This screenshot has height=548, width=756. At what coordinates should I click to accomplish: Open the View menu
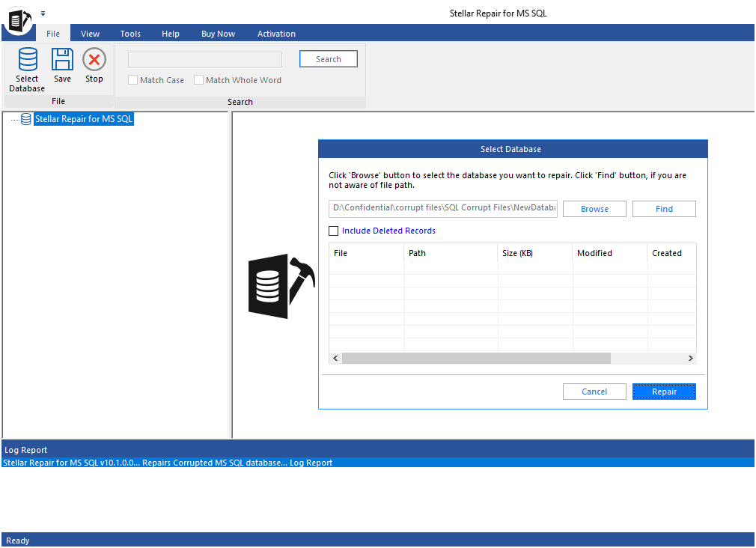[x=90, y=33]
